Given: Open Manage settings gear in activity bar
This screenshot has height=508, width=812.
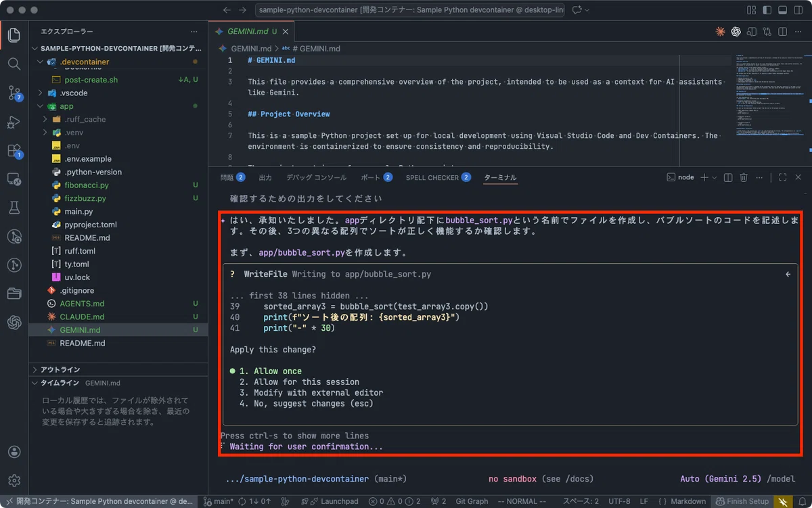Looking at the screenshot, I should coord(14,480).
